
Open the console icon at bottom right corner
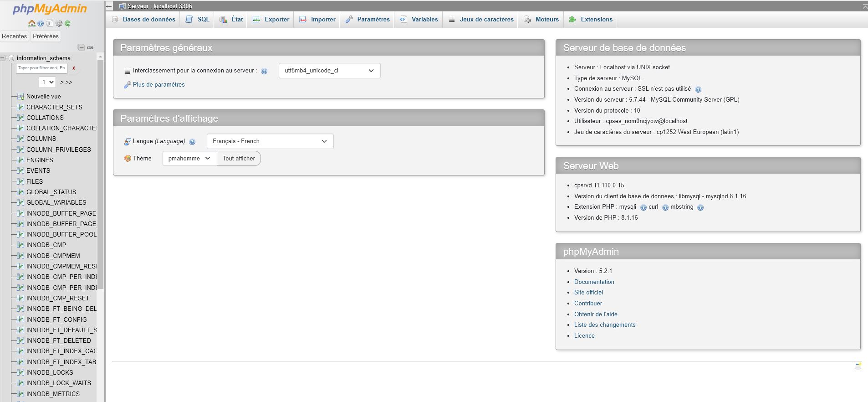click(x=858, y=366)
